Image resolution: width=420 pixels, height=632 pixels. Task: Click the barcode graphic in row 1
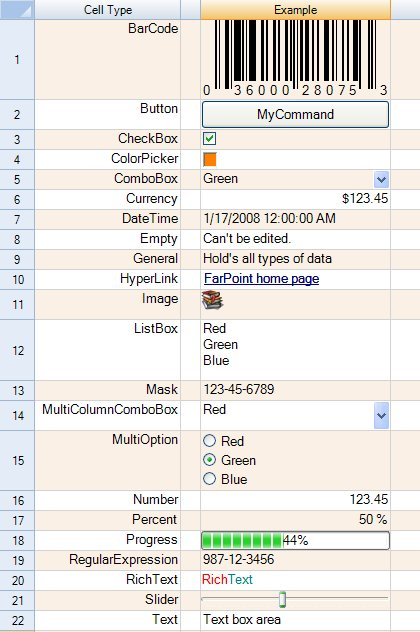(295, 58)
